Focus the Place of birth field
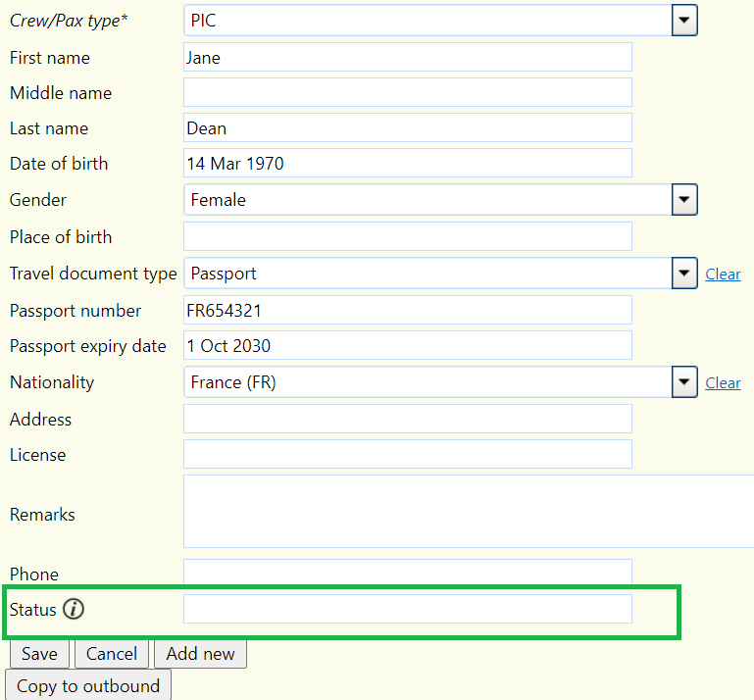754x700 pixels. pyautogui.click(x=408, y=236)
